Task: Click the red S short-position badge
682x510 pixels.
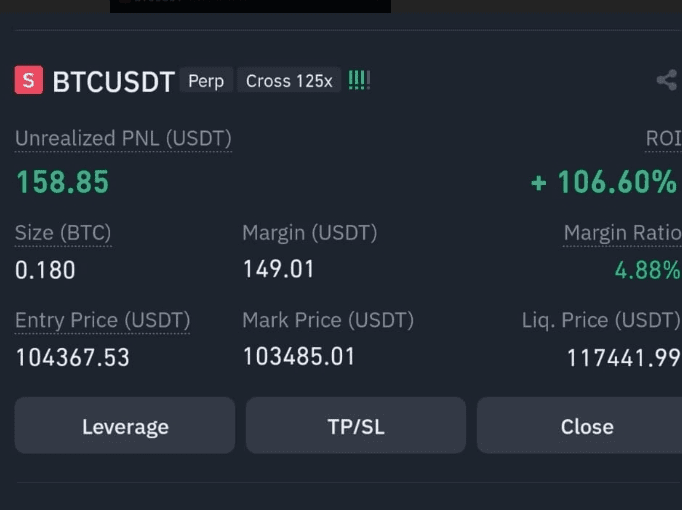Action: pyautogui.click(x=28, y=80)
